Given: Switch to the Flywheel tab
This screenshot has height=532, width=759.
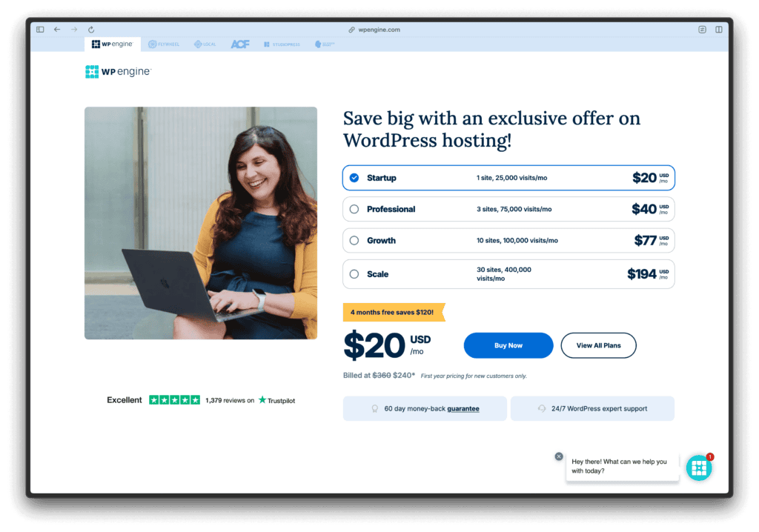Looking at the screenshot, I should click(x=164, y=44).
